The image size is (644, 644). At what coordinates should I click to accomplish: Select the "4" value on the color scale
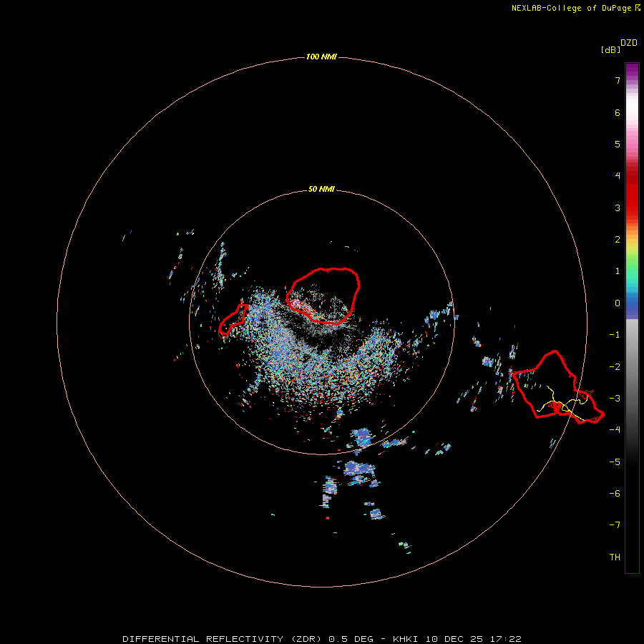click(618, 176)
